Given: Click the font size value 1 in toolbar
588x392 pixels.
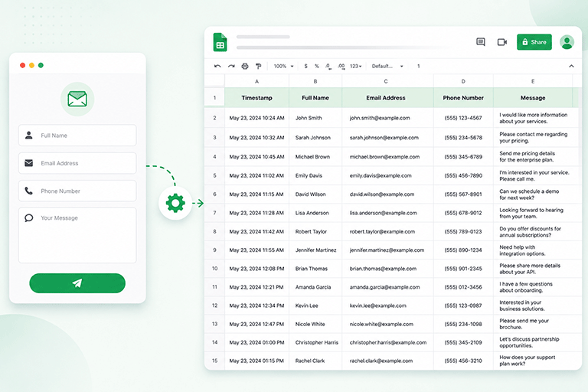Looking at the screenshot, I should 419,66.
